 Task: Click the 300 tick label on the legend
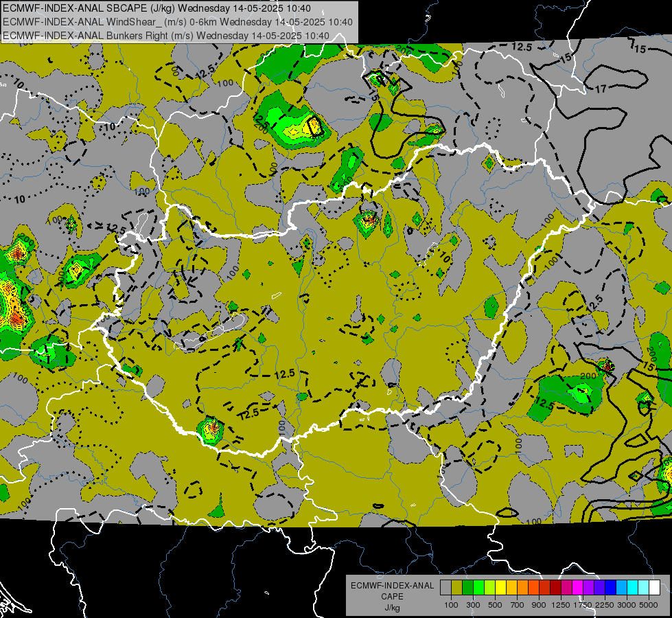473,605
